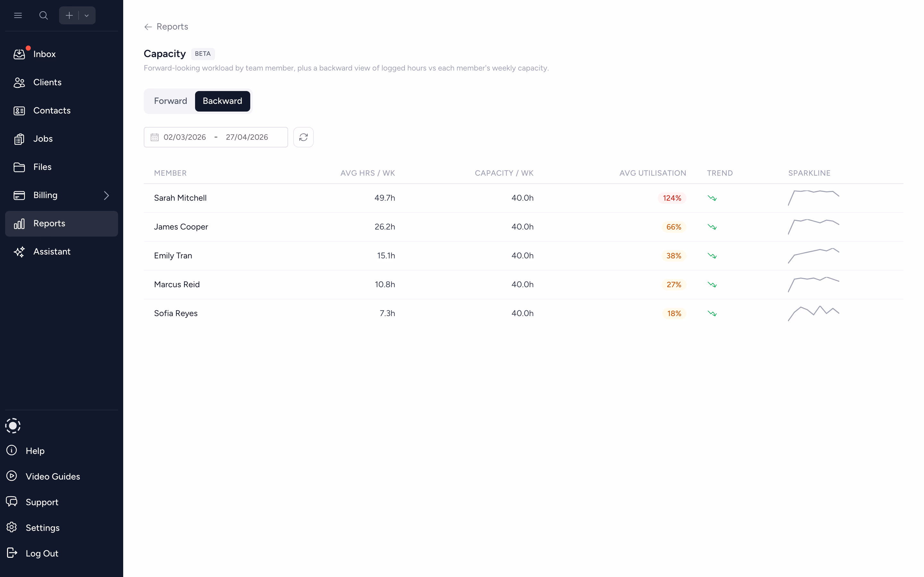Click the Settings menu item
This screenshot has height=577, width=924.
pyautogui.click(x=42, y=528)
